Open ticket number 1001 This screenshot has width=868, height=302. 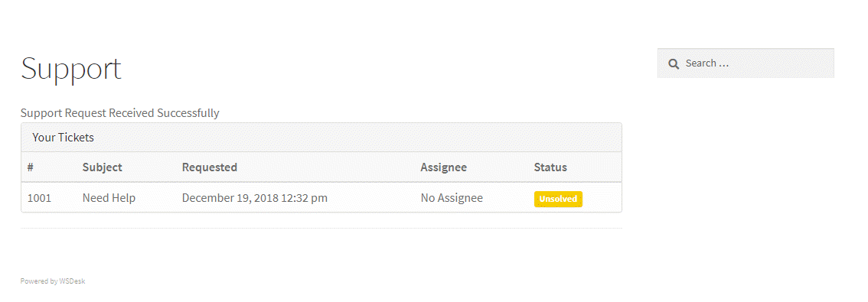[x=39, y=198]
